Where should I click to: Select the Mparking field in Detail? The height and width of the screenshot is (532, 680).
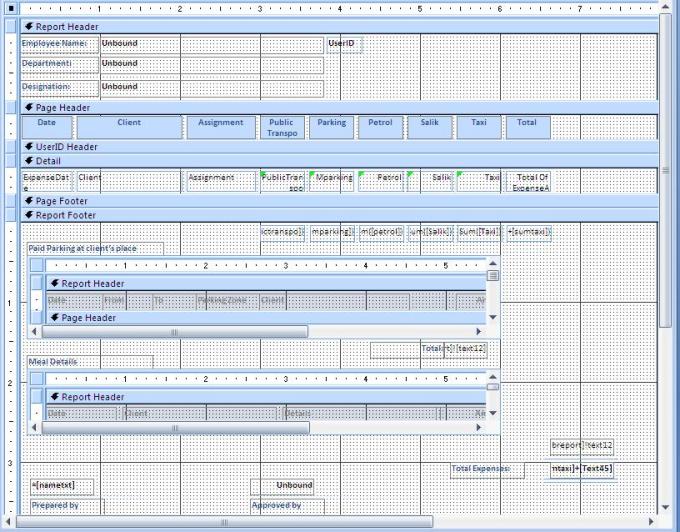click(331, 182)
